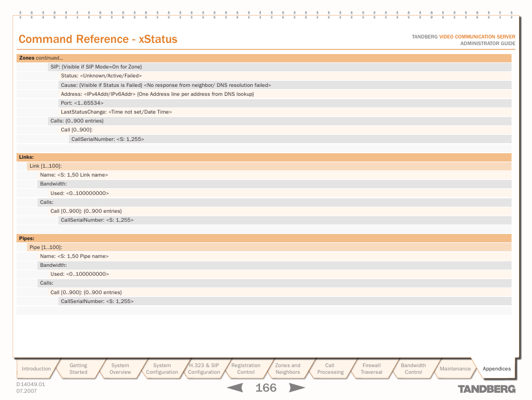Go to next page with right arrow
532x400 pixels.
(297, 387)
